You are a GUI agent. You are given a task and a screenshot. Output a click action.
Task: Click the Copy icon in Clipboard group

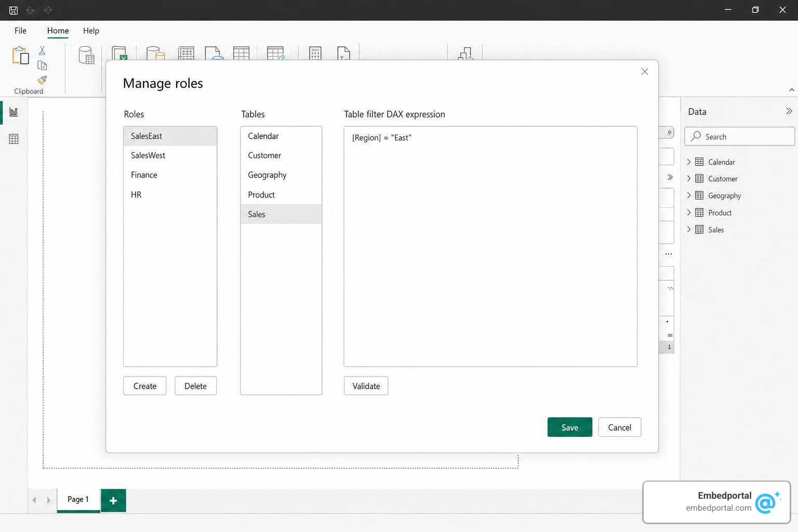pyautogui.click(x=42, y=65)
